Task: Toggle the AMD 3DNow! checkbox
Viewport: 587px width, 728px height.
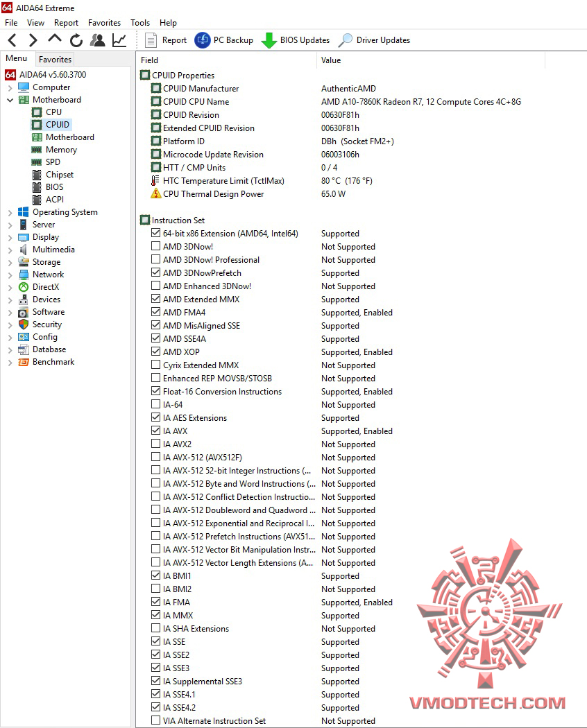Action: pos(155,246)
